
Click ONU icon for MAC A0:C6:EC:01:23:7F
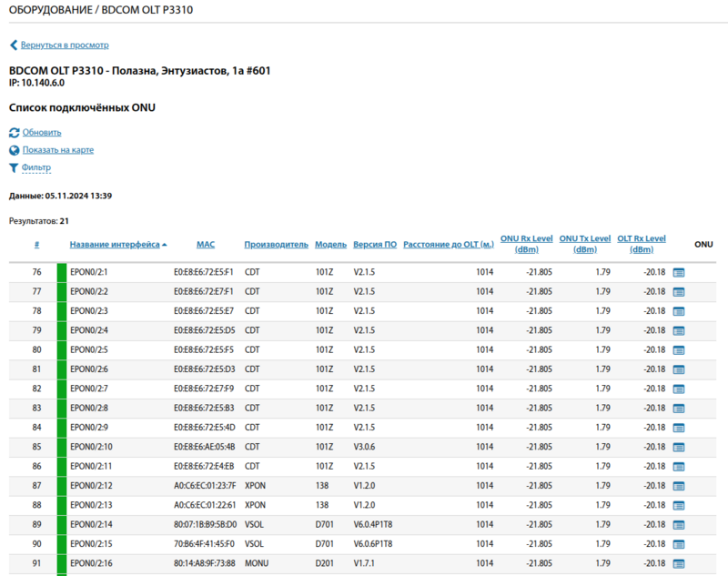678,486
